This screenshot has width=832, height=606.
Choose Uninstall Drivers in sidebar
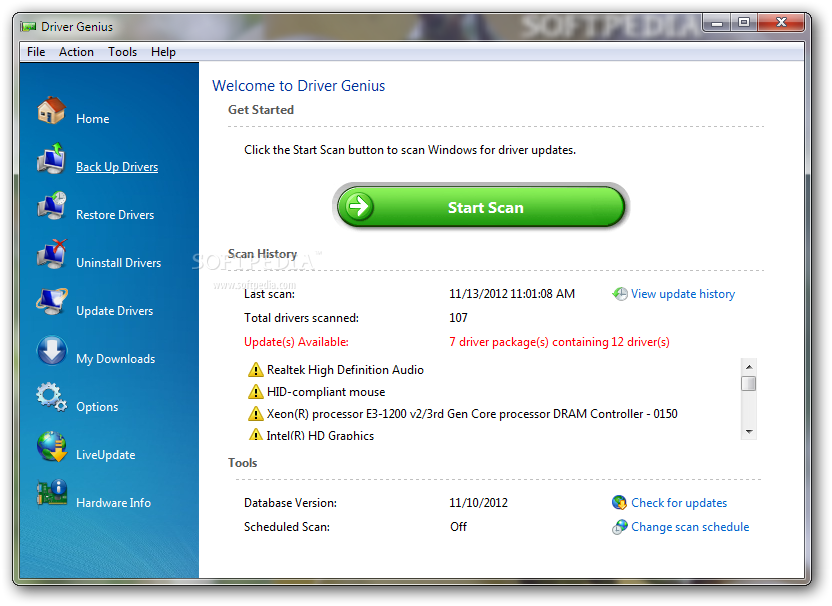coord(118,263)
